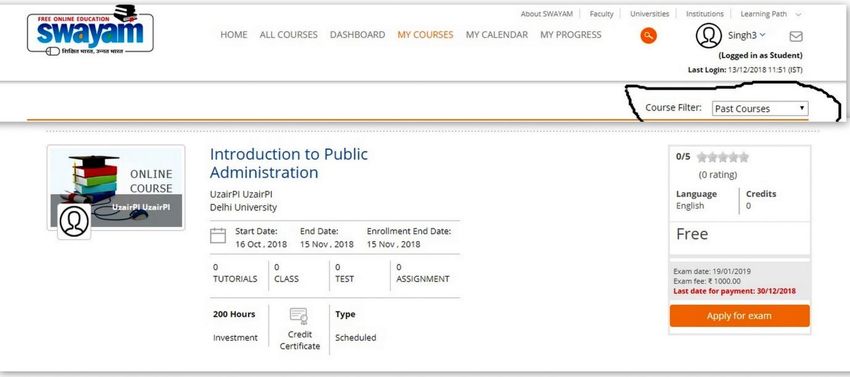
Task: Click Exam fee ₹ 1000.00 text
Action: [x=707, y=281]
